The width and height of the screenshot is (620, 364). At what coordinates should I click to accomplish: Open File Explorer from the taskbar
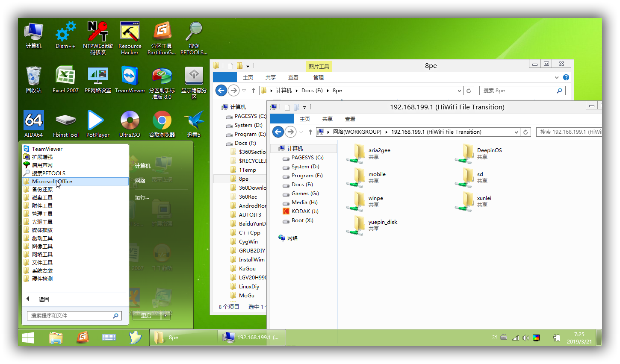pos(56,338)
